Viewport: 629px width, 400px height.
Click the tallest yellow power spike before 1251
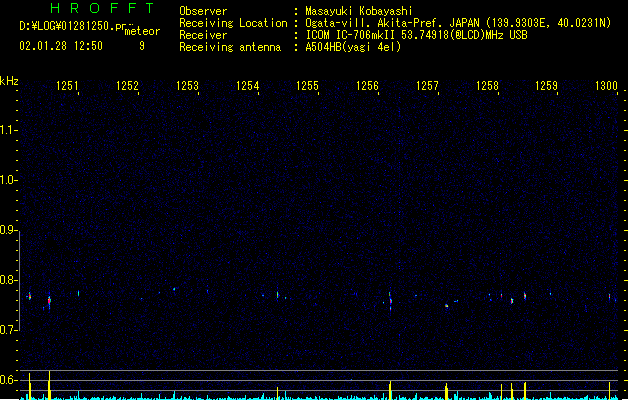(49, 385)
